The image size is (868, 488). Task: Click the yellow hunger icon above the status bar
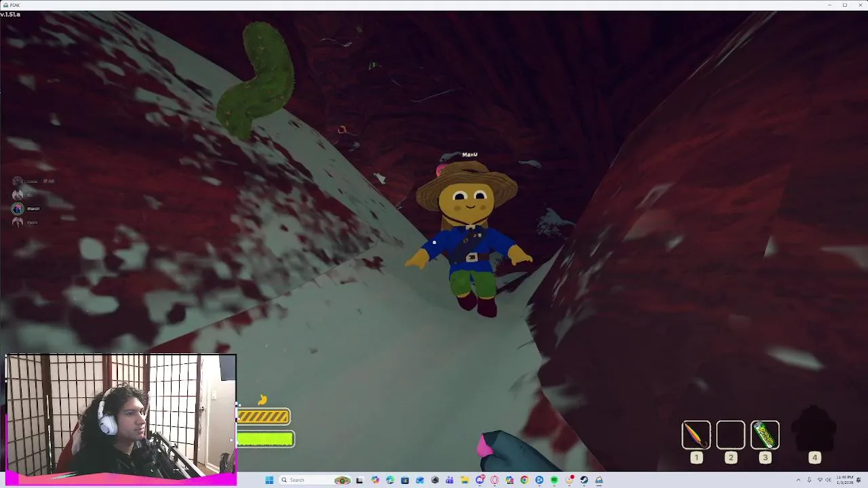click(262, 401)
